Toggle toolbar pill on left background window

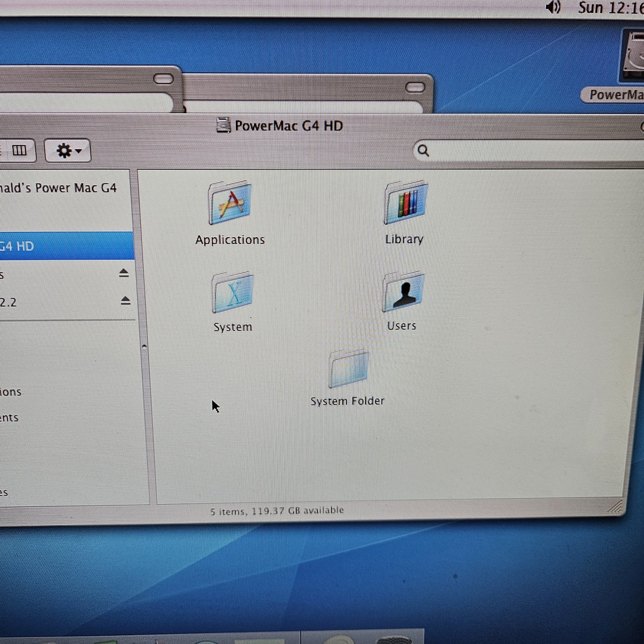163,79
